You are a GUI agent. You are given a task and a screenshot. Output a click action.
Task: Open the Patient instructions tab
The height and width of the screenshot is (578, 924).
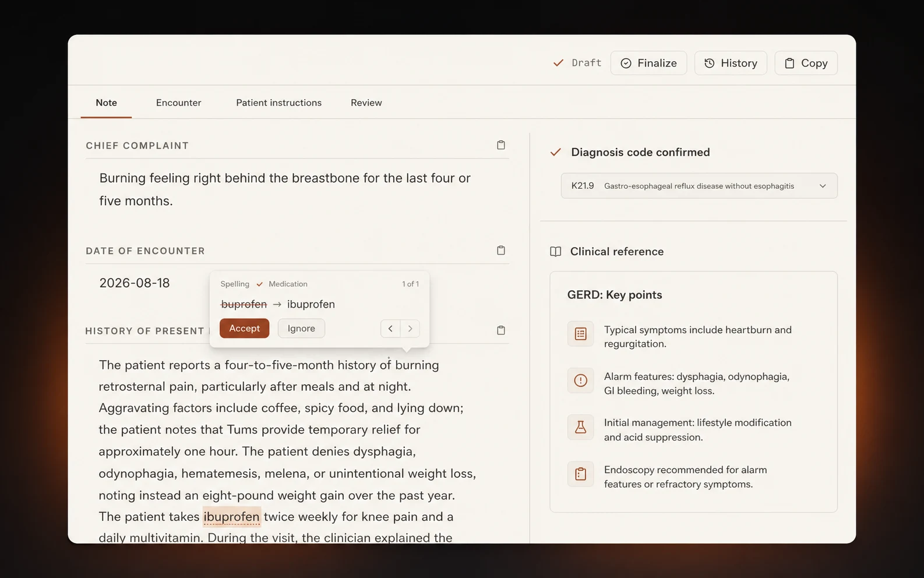[x=278, y=103]
